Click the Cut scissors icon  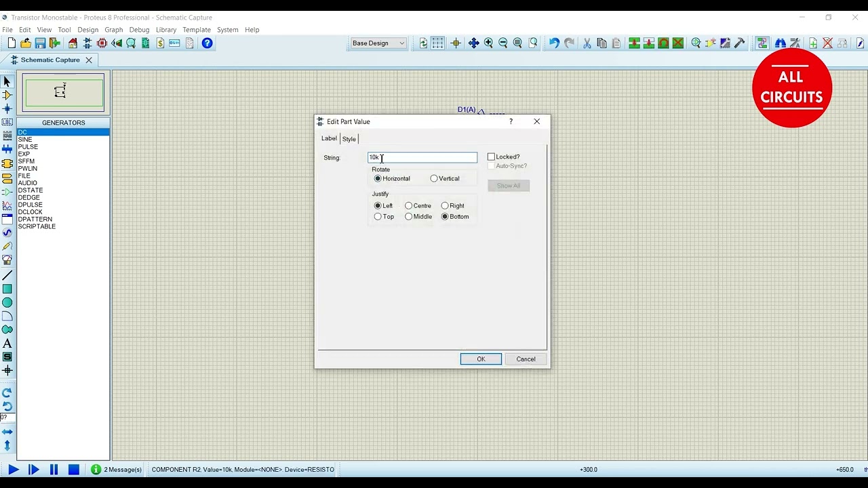587,43
